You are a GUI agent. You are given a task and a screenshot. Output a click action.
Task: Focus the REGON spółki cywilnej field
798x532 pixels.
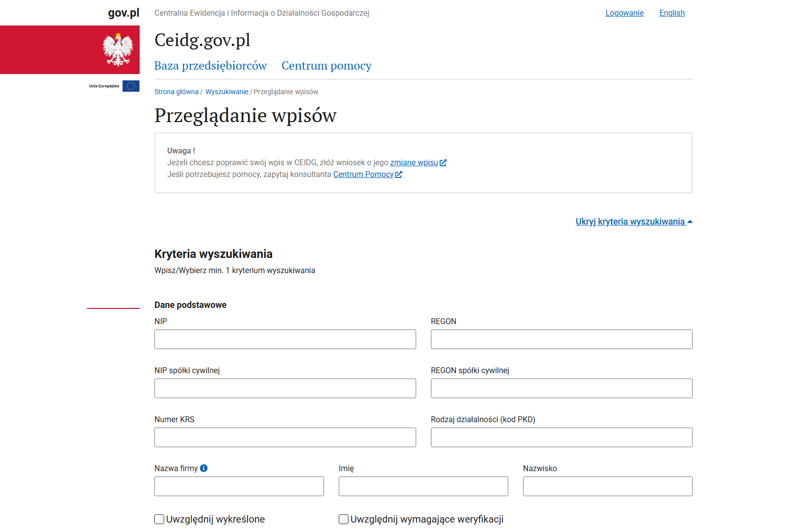pyautogui.click(x=562, y=388)
